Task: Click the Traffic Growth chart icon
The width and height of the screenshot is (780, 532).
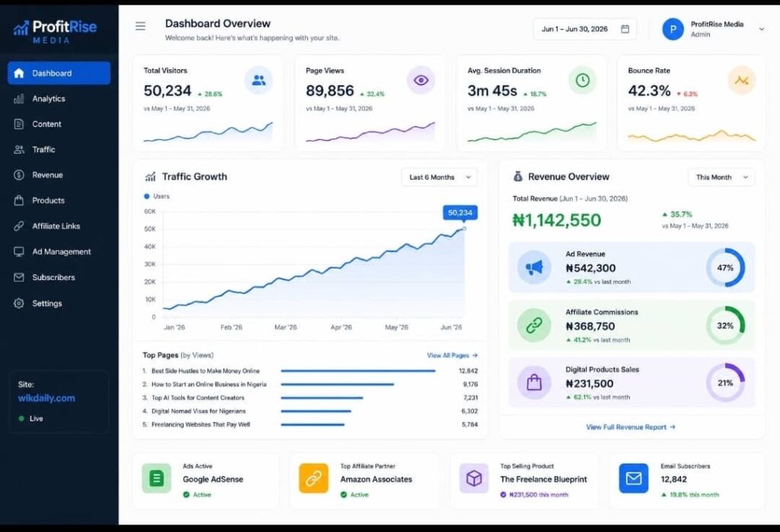Action: tap(150, 177)
